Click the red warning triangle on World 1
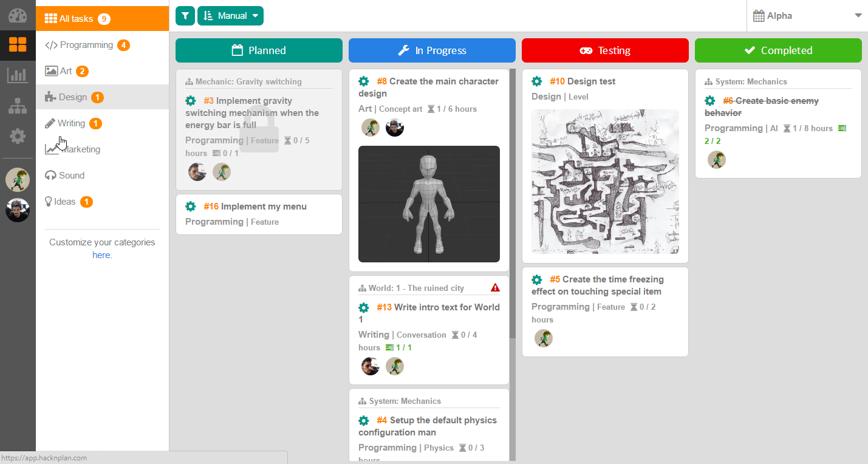This screenshot has width=868, height=464. pyautogui.click(x=495, y=288)
